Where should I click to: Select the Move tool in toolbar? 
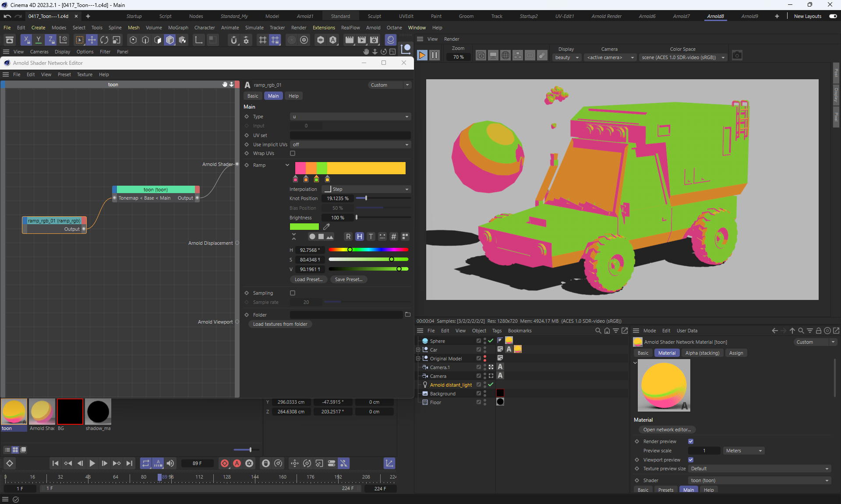click(x=92, y=40)
